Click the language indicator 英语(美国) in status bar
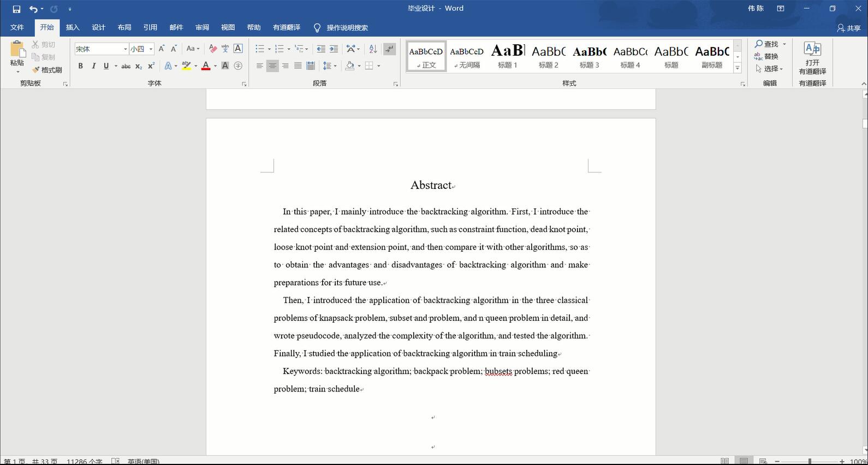The width and height of the screenshot is (868, 465). tap(144, 462)
